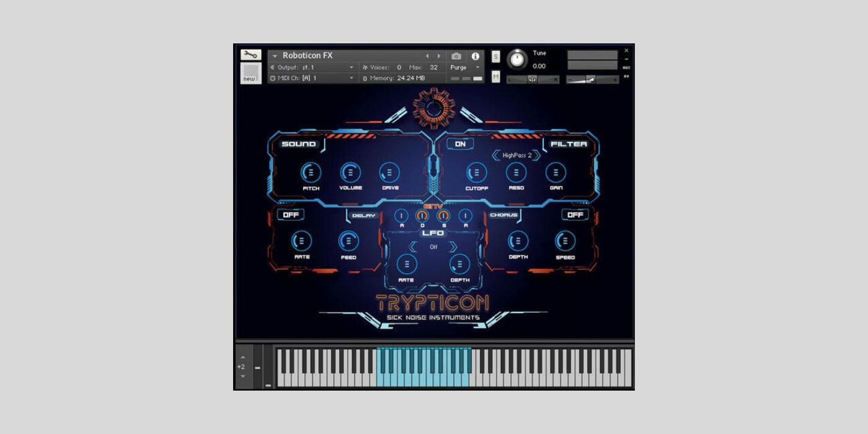Click the Chorus Depth knob
868x434 pixels.
point(518,241)
